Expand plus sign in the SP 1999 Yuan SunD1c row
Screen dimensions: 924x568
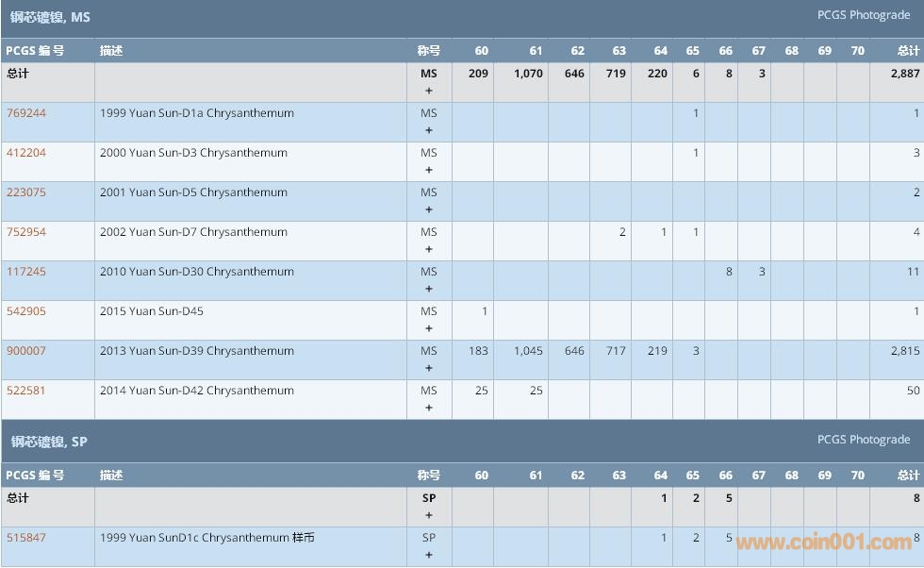pyautogui.click(x=429, y=555)
